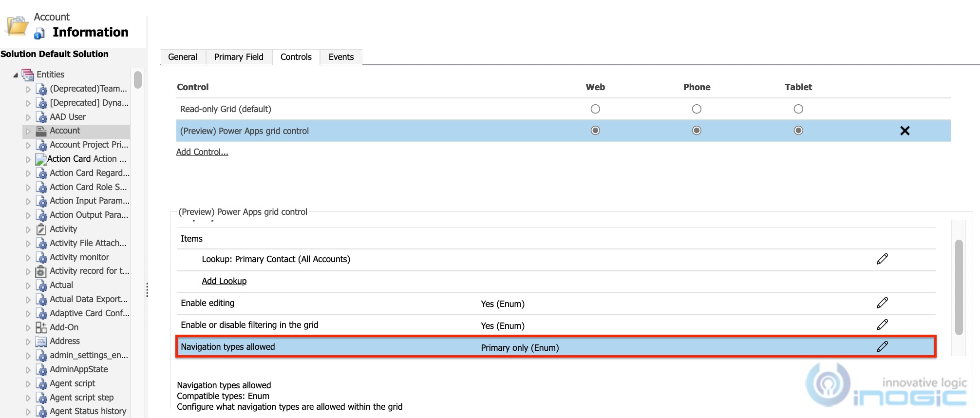Click the Yes (Enum) value for Enable editing

coord(503,304)
